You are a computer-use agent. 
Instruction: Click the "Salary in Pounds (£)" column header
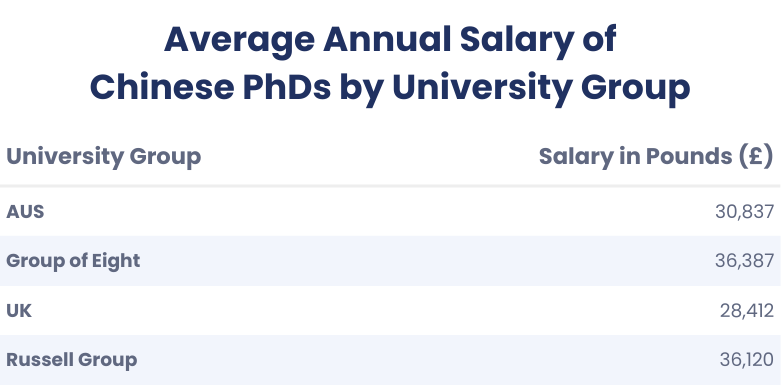pos(656,157)
